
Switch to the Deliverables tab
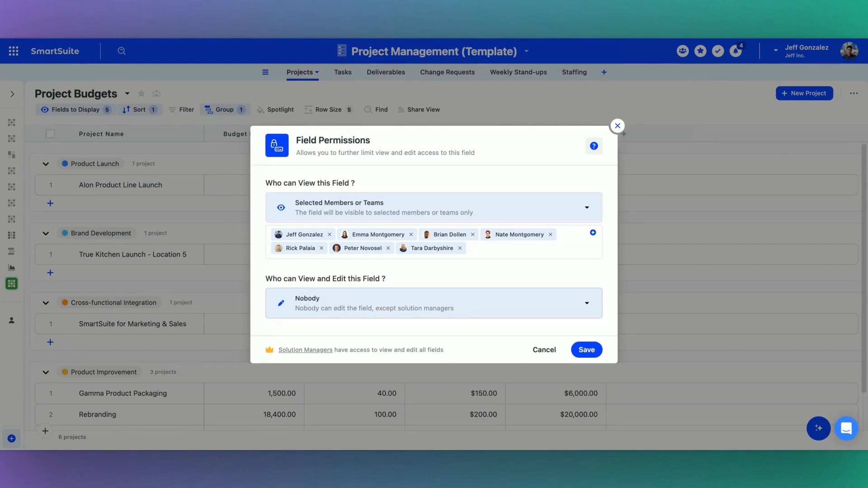[386, 72]
